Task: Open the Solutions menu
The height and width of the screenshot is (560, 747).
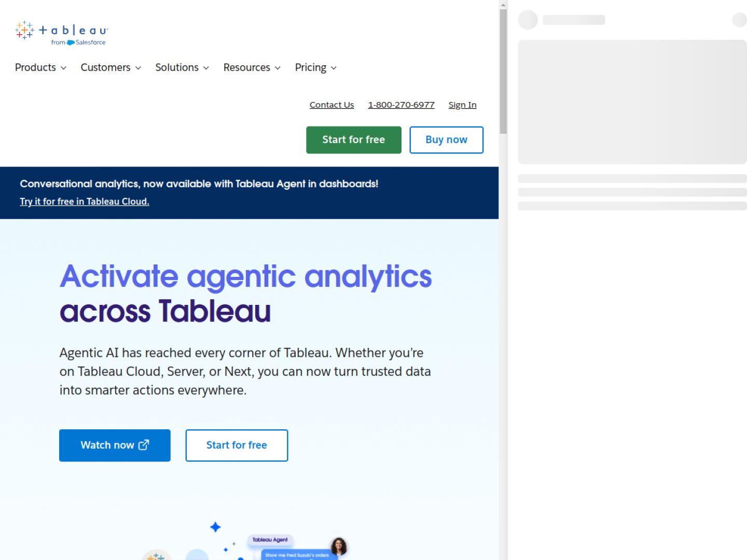Action: (x=182, y=67)
